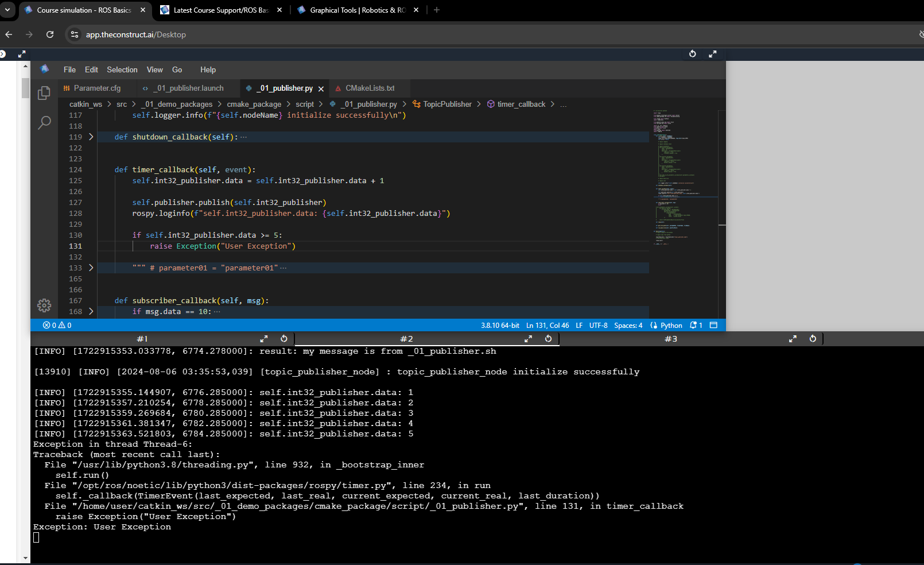Expand folded if block at line 168
This screenshot has width=924, height=565.
[x=91, y=311]
